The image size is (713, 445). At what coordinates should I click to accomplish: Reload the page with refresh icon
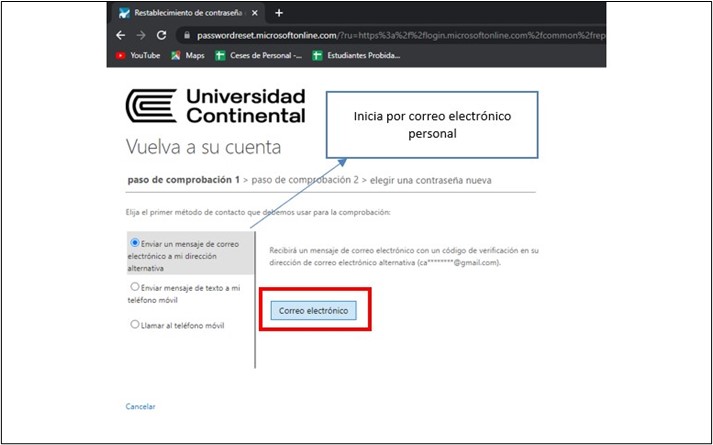(x=162, y=34)
